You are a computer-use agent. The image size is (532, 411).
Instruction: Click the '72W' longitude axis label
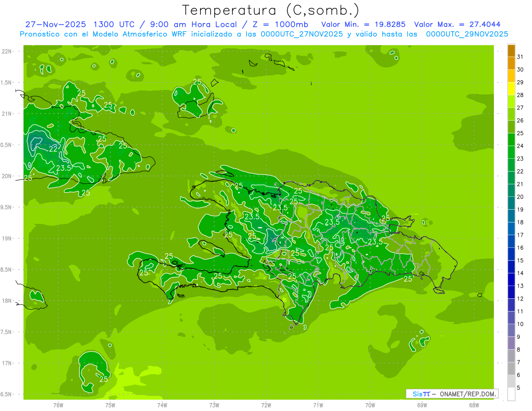266,405
